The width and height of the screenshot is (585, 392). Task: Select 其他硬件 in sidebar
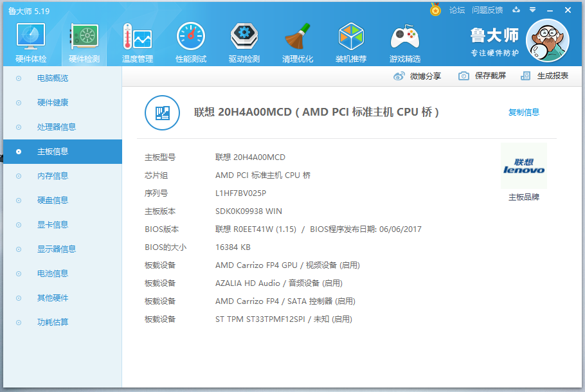tap(63, 298)
